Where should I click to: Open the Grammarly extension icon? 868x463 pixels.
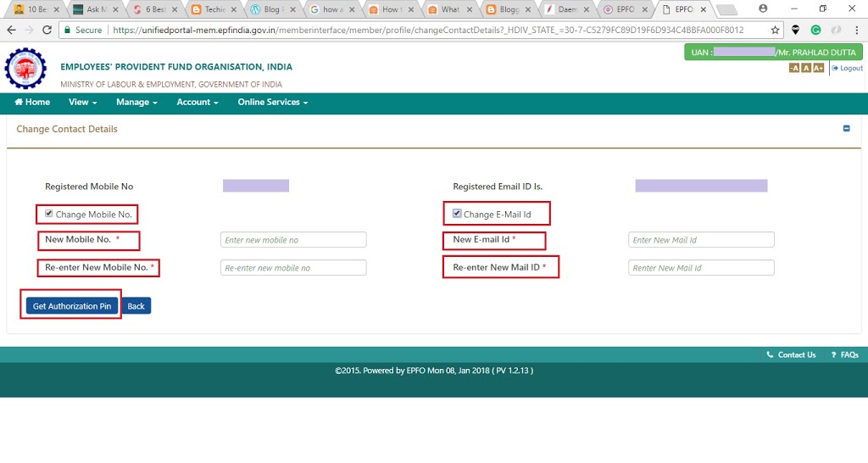pos(815,30)
